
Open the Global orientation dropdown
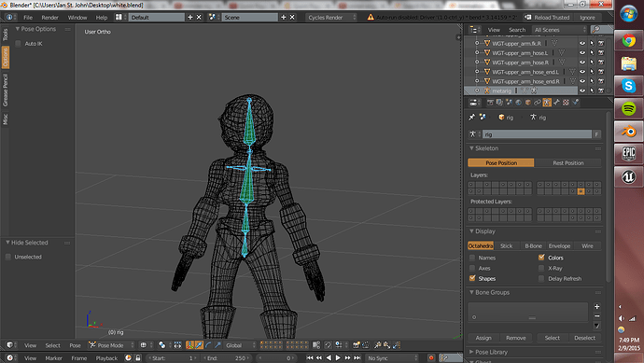coord(240,345)
